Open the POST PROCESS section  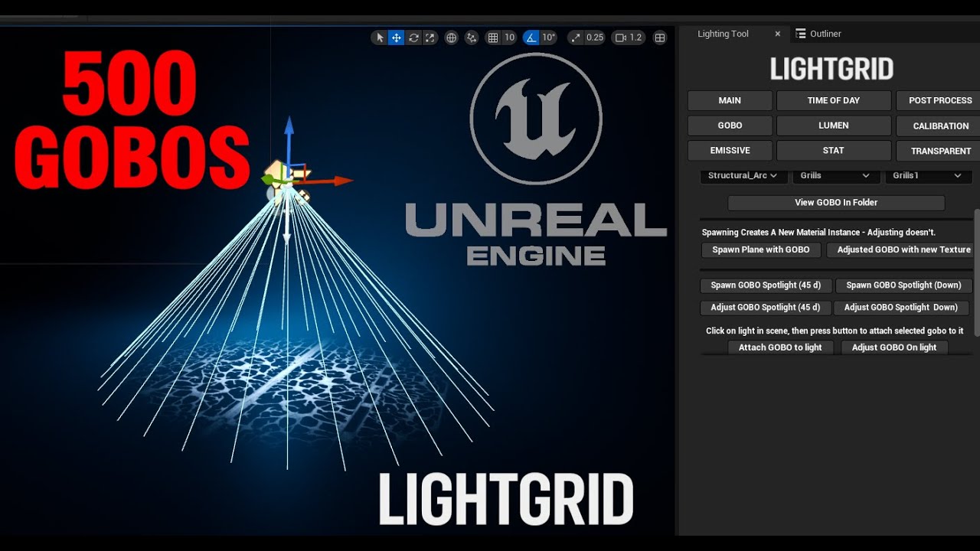939,100
